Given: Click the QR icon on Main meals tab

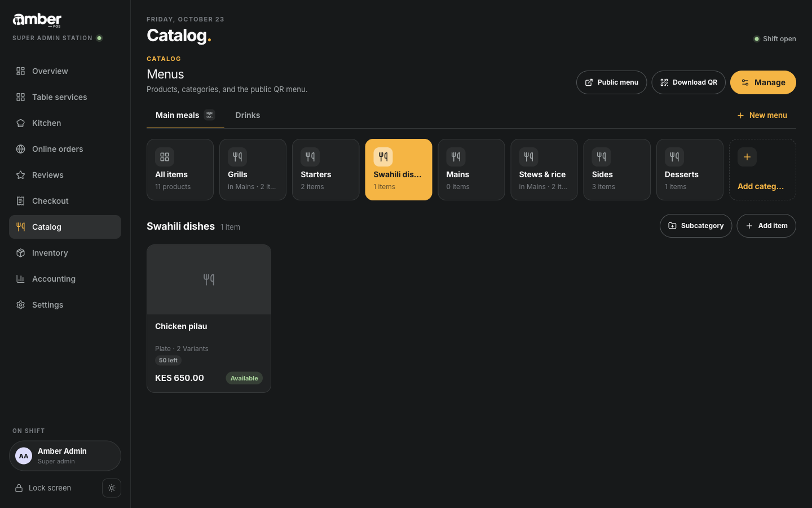Looking at the screenshot, I should (210, 115).
